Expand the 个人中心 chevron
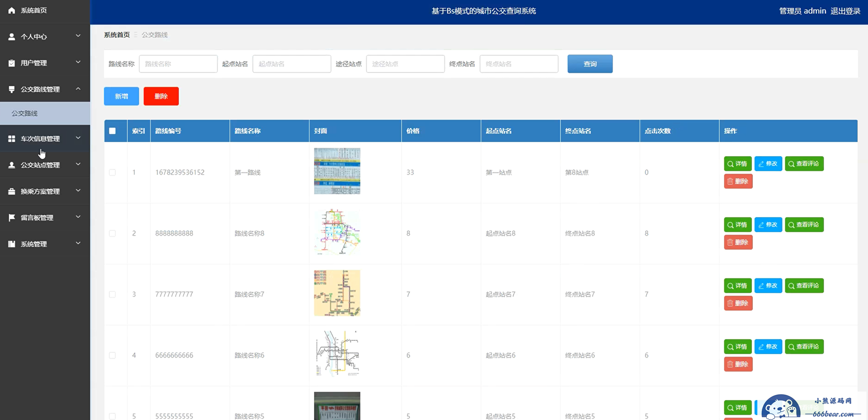Image resolution: width=868 pixels, height=420 pixels. pos(78,36)
